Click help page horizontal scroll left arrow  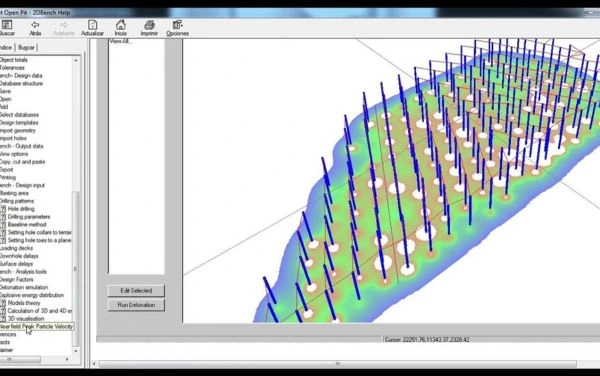[94, 364]
